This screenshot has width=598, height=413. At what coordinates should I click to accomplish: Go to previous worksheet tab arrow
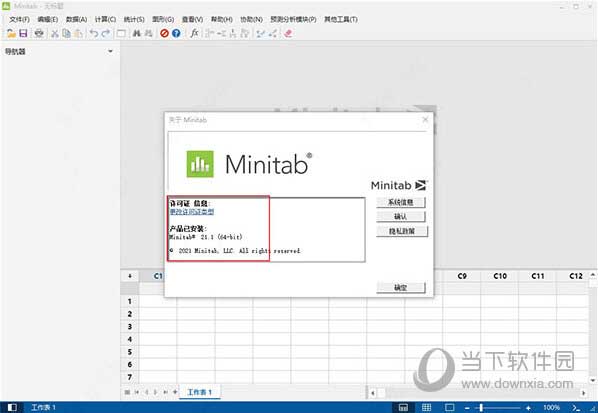click(x=146, y=392)
